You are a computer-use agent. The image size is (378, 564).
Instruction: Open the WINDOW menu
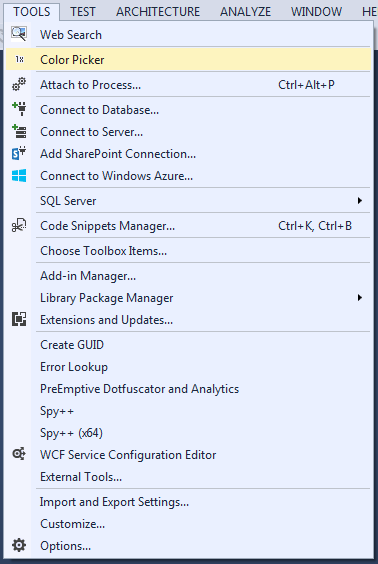pos(316,12)
